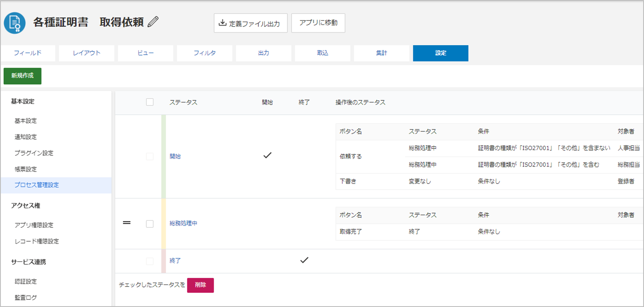Click the checkmark in the 終了 column
The height and width of the screenshot is (307, 644).
pos(304,260)
